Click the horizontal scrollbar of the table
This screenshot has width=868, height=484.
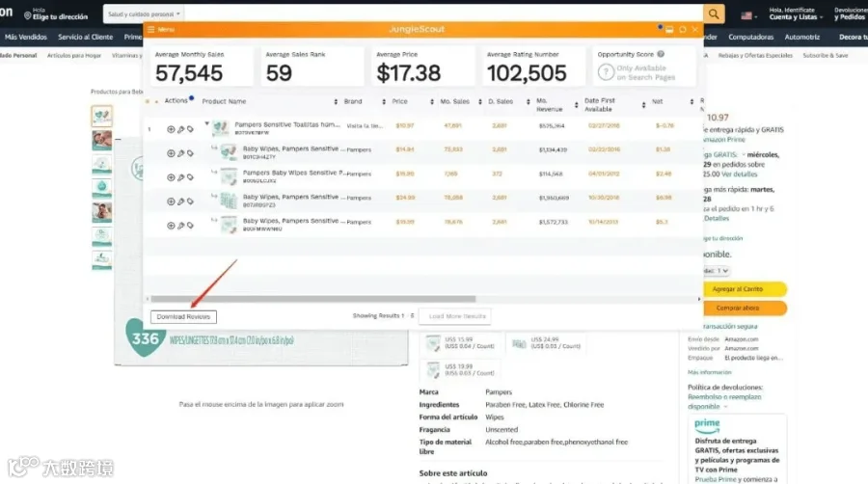pyautogui.click(x=313, y=299)
